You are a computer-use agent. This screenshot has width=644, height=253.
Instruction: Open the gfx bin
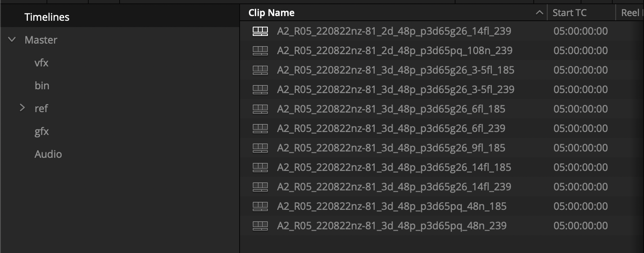point(42,132)
